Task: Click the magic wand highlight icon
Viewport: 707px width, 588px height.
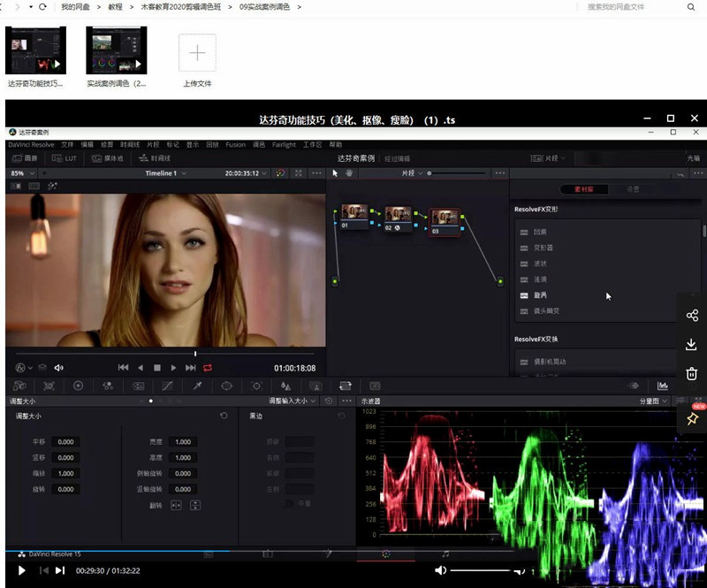Action: [x=52, y=187]
